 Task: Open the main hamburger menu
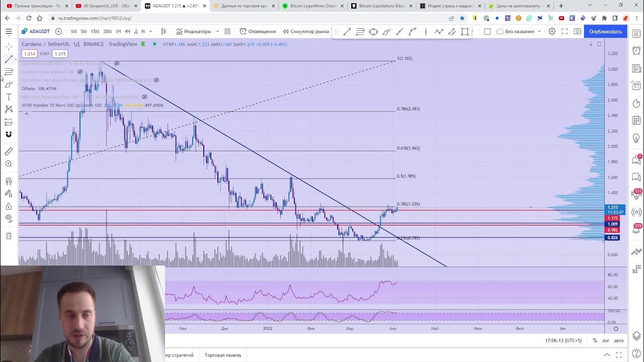(9, 31)
